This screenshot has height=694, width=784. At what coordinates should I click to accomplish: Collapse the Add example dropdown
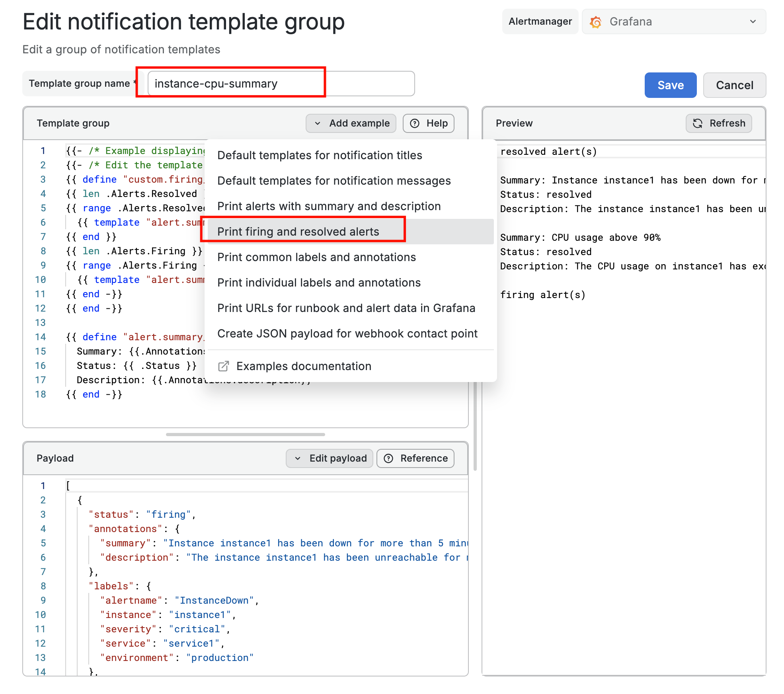click(351, 123)
